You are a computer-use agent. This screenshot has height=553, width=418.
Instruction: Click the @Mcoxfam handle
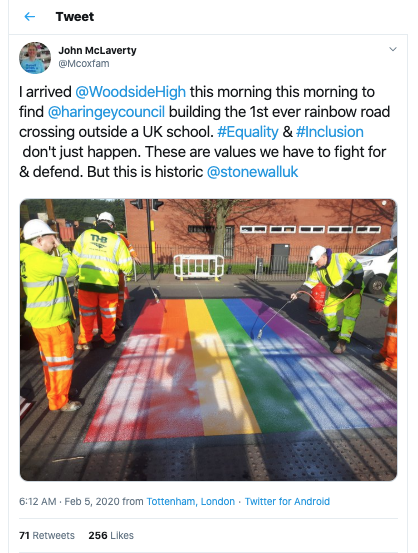(84, 64)
